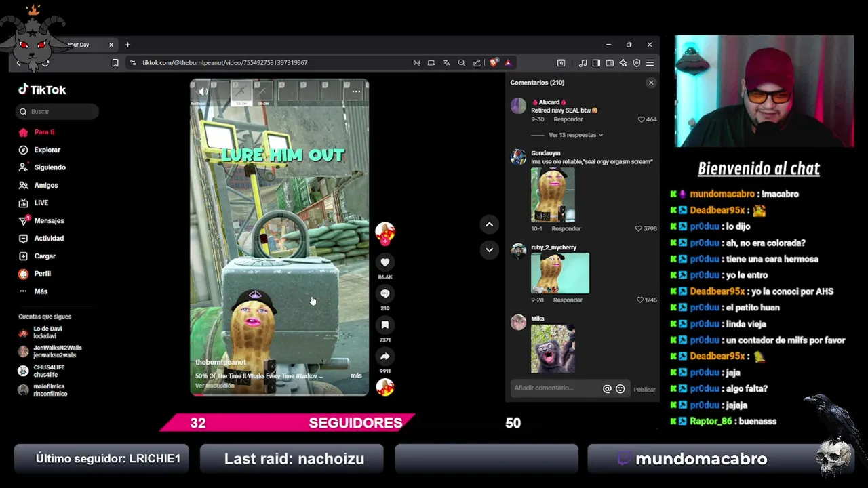Open followed account malofilmica
Viewport: 868px width, 488px height.
(x=43, y=390)
